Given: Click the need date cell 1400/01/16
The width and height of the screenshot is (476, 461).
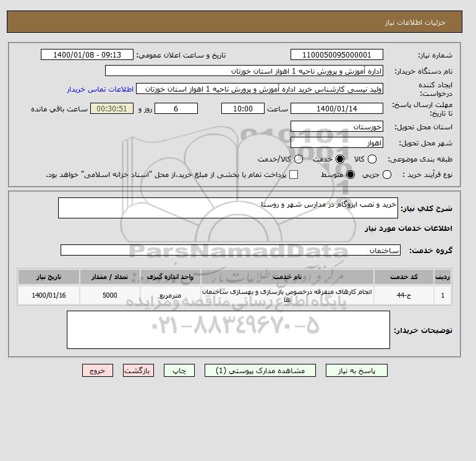Looking at the screenshot, I should 49,295.
